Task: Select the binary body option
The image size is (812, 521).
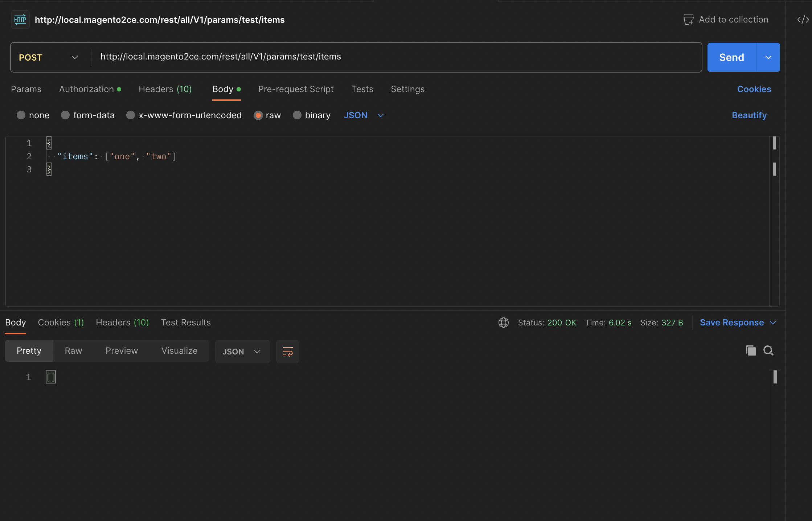Action: (x=298, y=115)
